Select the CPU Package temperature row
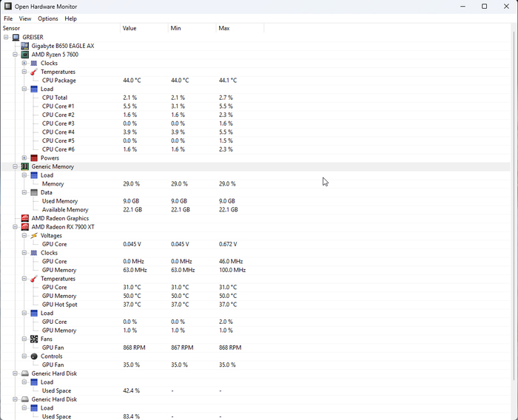 [256, 81]
